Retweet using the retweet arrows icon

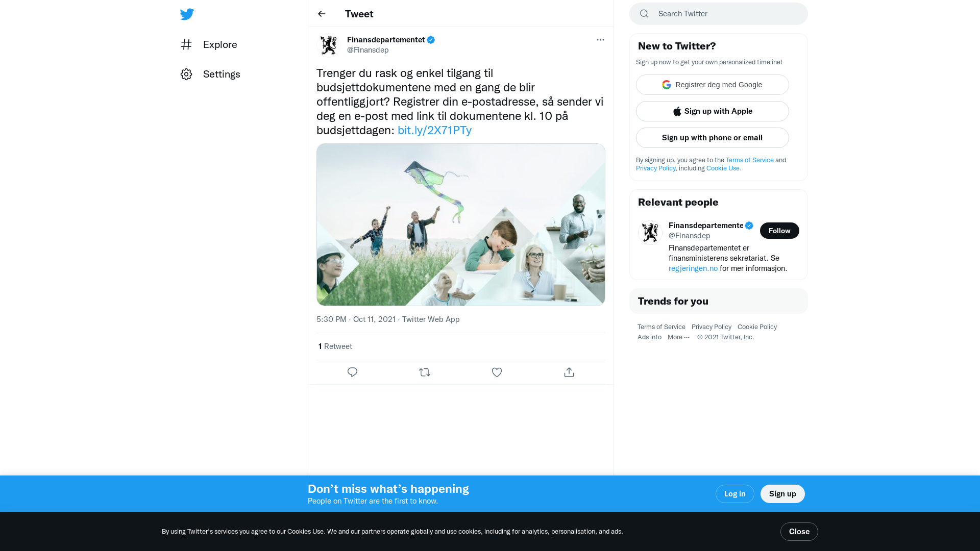[425, 372]
